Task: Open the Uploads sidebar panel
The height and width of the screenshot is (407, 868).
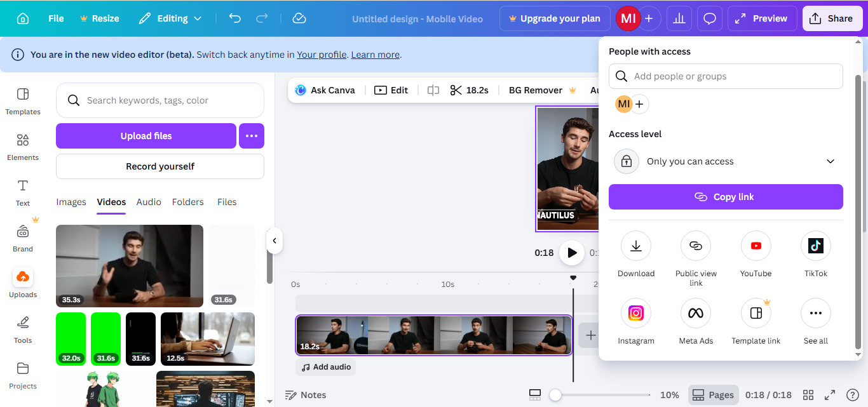Action: (23, 283)
